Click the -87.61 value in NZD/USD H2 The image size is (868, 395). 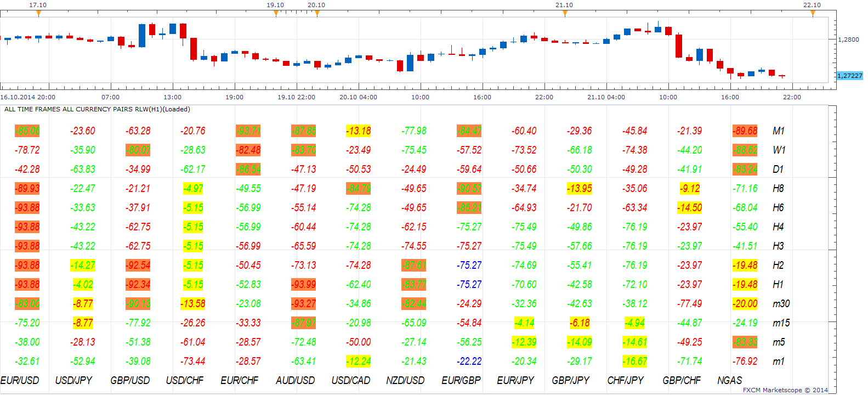pos(414,266)
